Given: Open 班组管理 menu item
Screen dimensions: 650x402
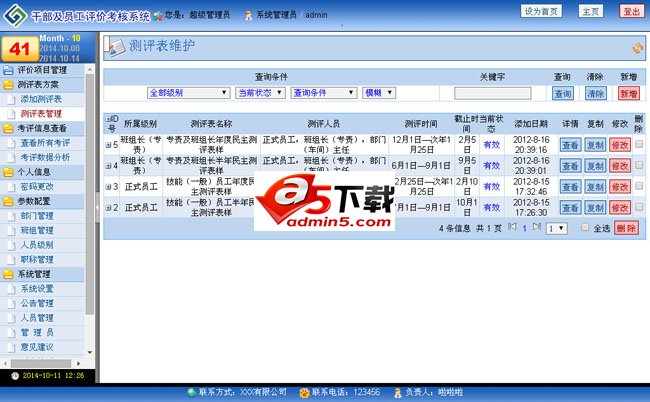Looking at the screenshot, I should pyautogui.click(x=37, y=230).
